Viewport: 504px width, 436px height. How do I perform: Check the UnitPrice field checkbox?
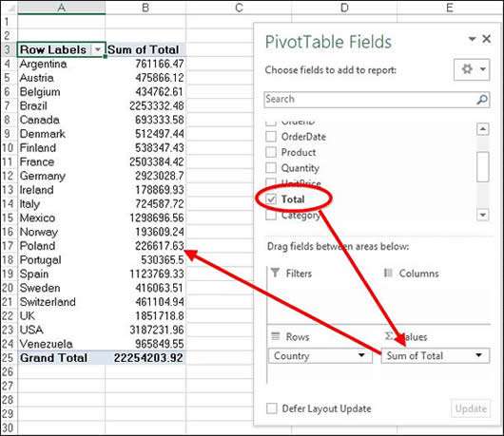tap(271, 183)
